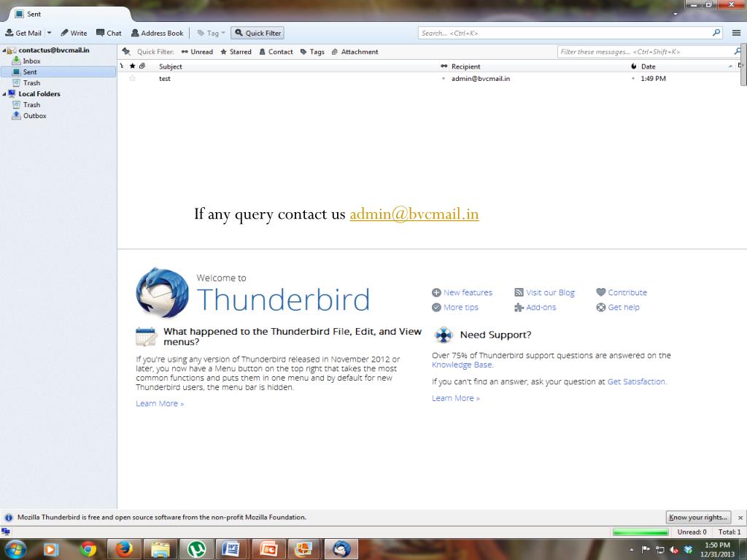
Task: Select the Sent folder in sidebar
Action: (58, 72)
